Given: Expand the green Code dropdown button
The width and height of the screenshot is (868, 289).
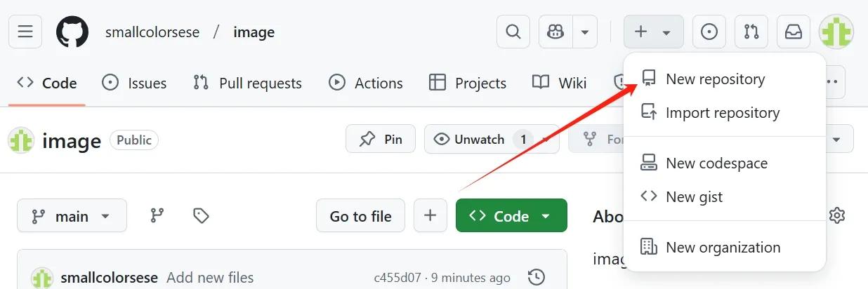Looking at the screenshot, I should (511, 215).
